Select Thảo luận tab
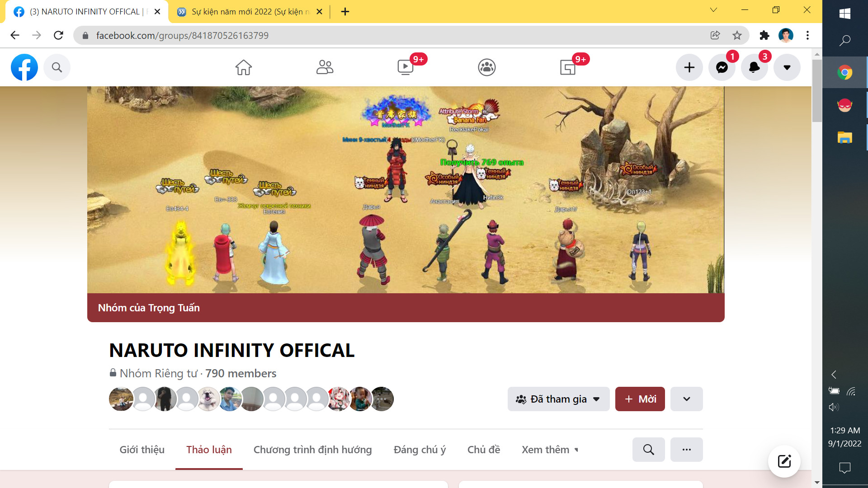Image resolution: width=868 pixels, height=488 pixels. tap(209, 450)
